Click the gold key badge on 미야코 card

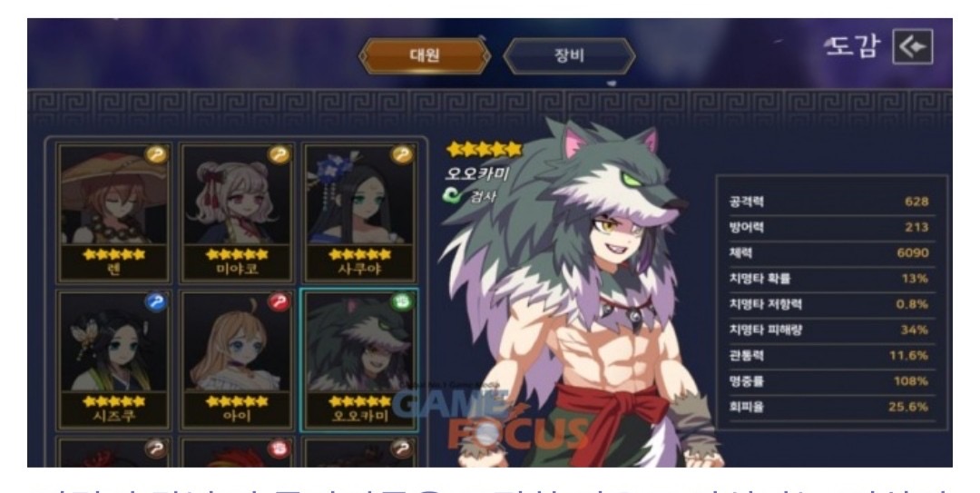tap(279, 154)
